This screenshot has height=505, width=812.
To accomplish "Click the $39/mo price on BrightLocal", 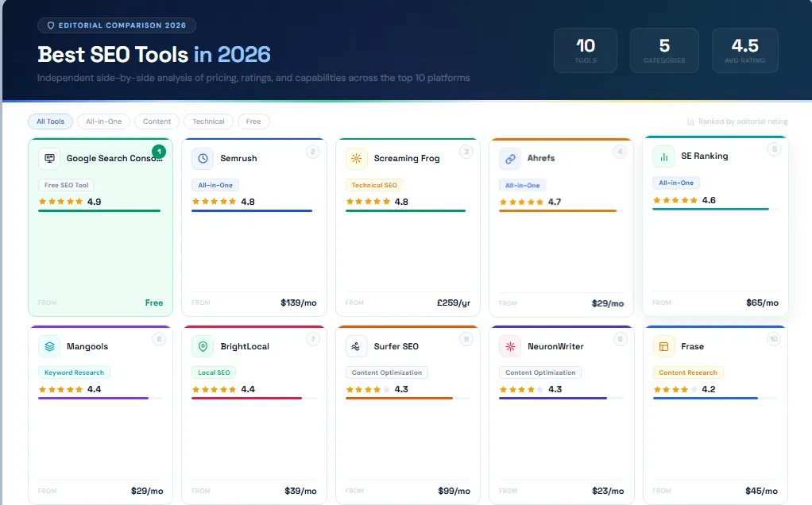I will click(300, 491).
